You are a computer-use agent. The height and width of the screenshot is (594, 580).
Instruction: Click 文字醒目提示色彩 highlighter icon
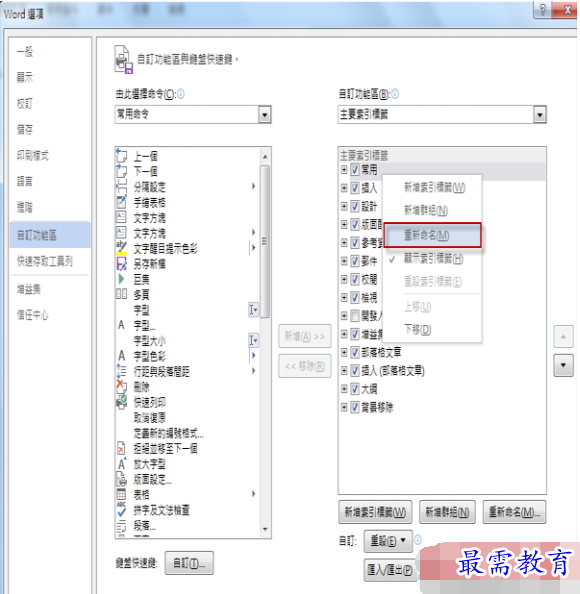121,248
